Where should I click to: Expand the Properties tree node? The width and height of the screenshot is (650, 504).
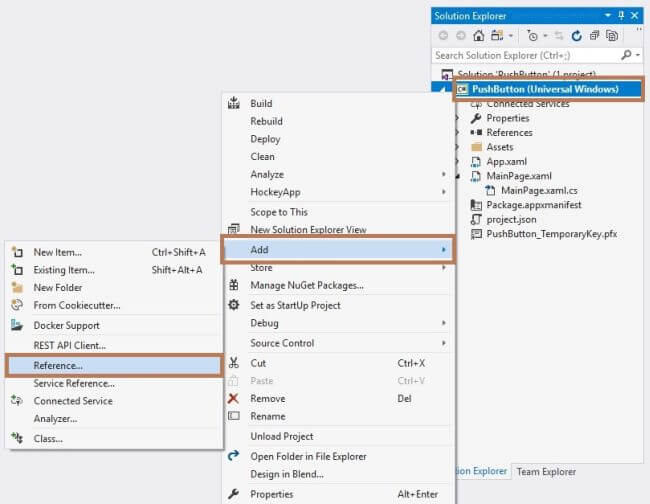point(458,118)
